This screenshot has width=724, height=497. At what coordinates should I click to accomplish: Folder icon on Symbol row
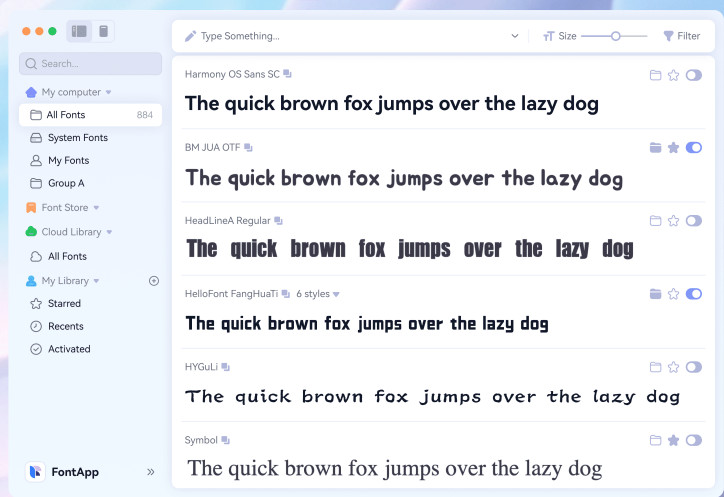(x=655, y=440)
